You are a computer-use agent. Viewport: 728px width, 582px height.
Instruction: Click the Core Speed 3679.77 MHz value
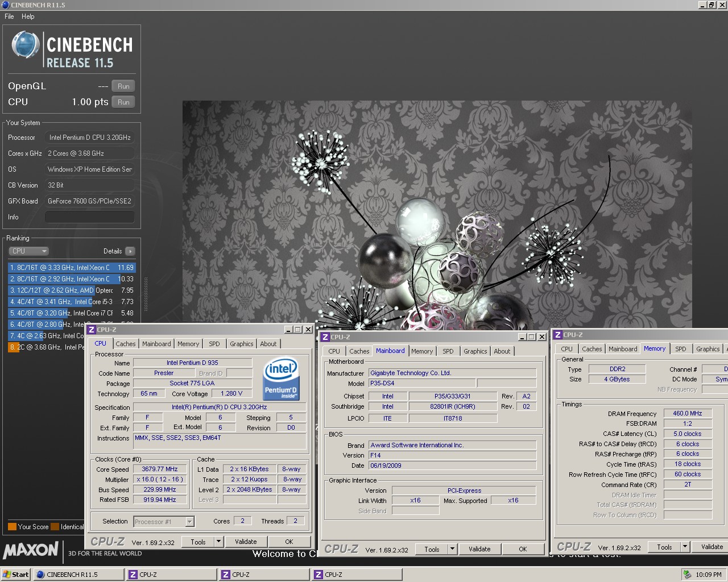[160, 469]
